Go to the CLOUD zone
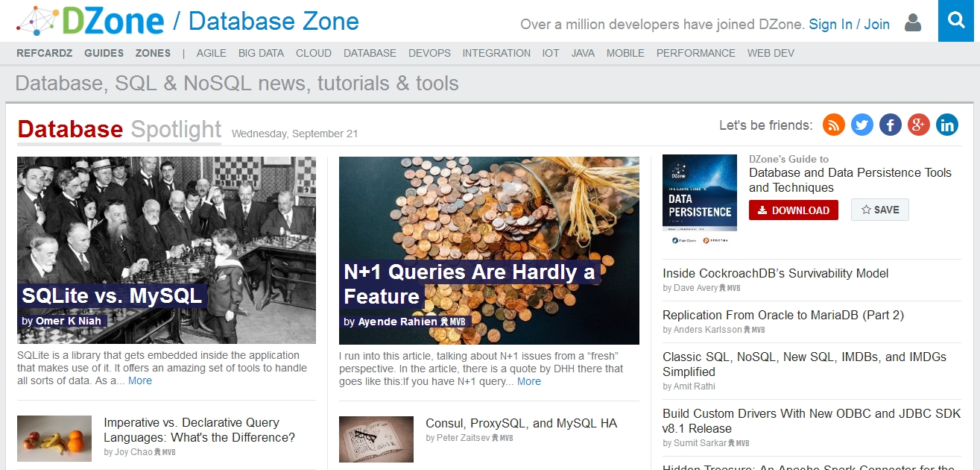980x470 pixels. click(x=314, y=53)
